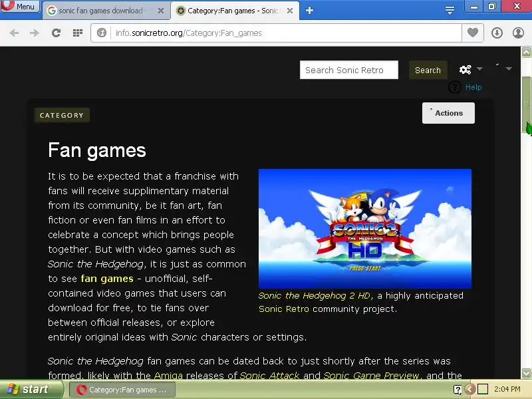This screenshot has height=399, width=532.
Task: Open the Speed Dial grid icon
Action: click(78, 33)
